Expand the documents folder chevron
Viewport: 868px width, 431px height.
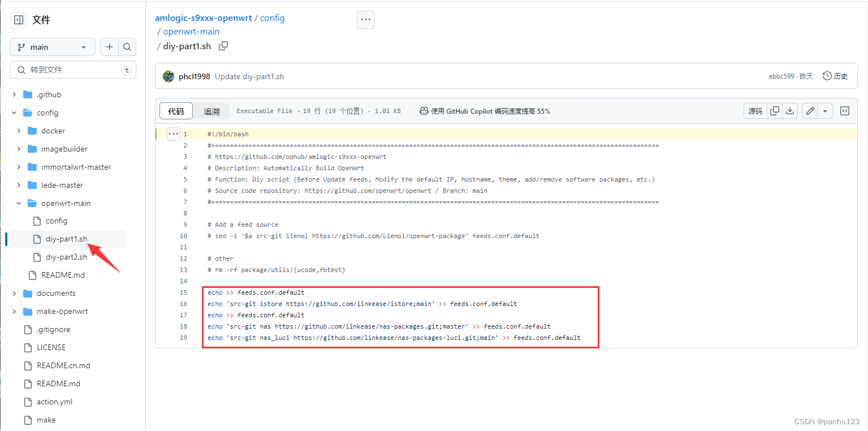14,293
